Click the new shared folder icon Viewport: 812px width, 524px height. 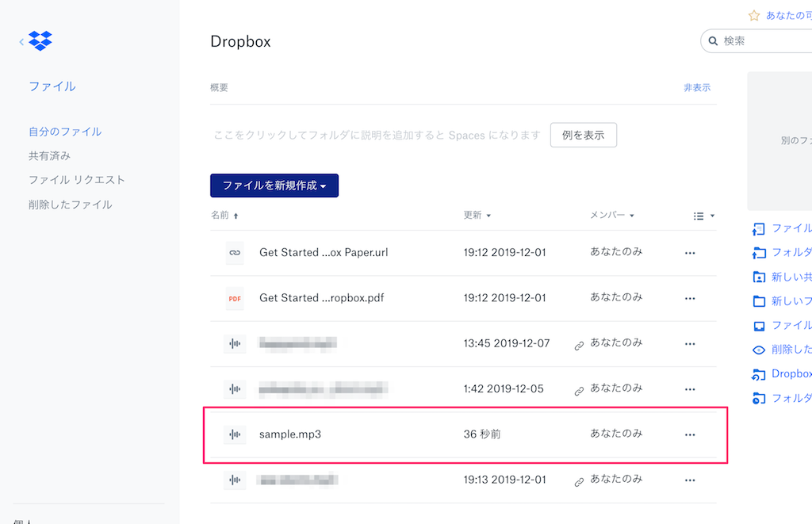tap(759, 277)
